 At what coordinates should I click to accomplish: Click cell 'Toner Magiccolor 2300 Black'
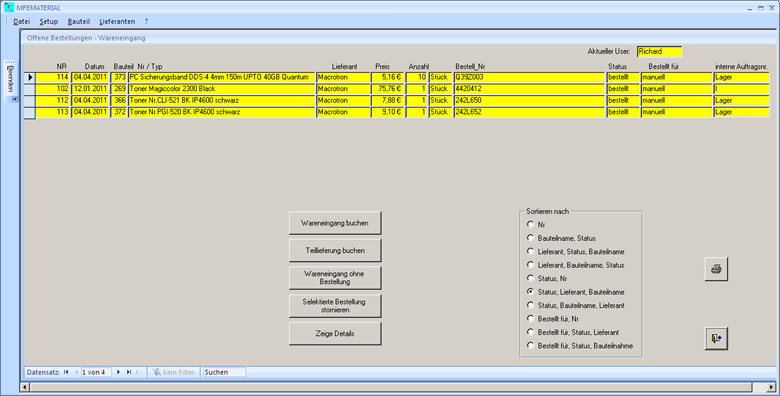[x=221, y=89]
